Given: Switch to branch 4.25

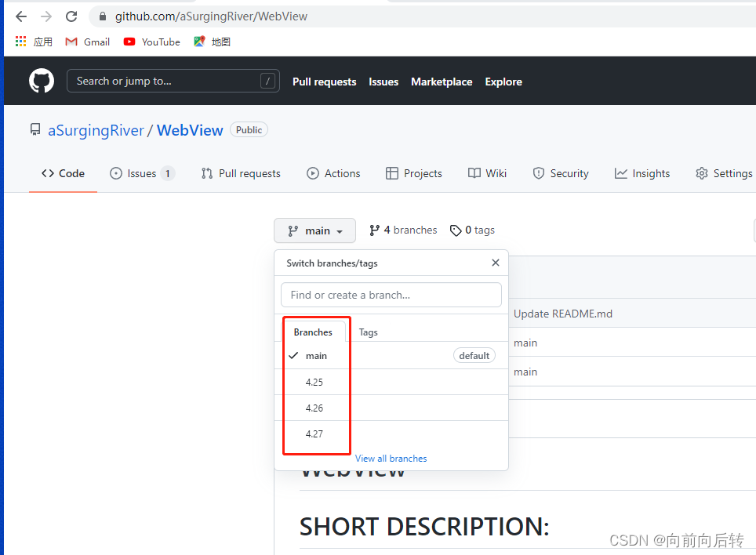Looking at the screenshot, I should point(391,382).
